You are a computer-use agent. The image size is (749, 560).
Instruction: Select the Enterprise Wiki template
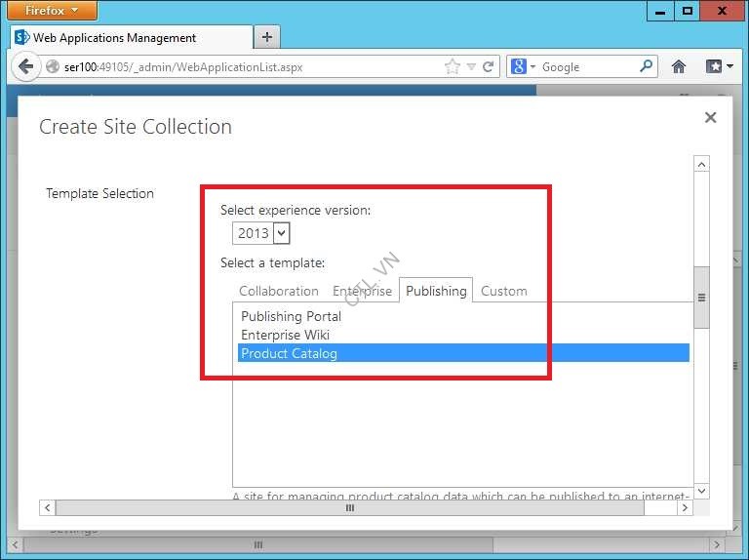tap(285, 335)
